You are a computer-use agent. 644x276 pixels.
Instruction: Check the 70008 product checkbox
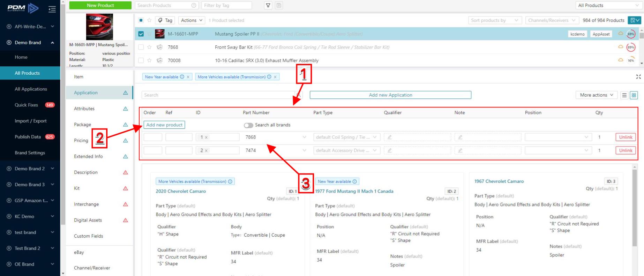point(141,60)
